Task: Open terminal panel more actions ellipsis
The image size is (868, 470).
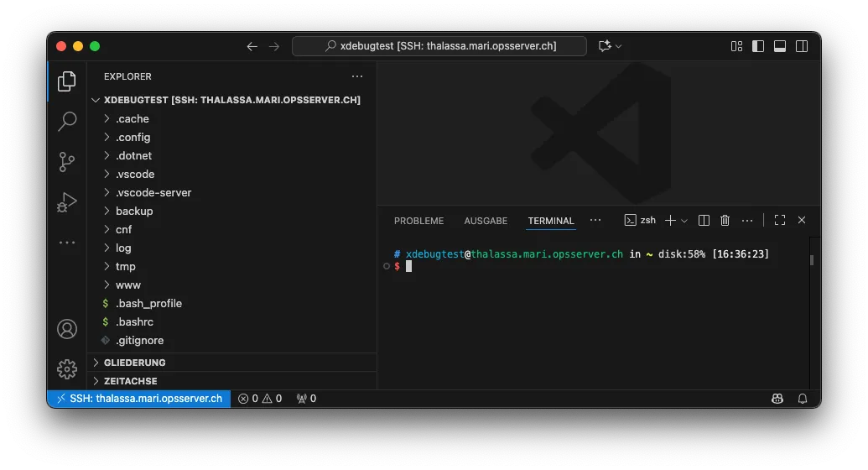Action: click(747, 221)
